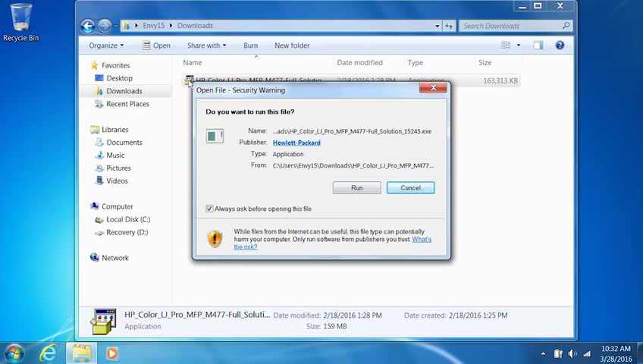Refresh the Downloads folder view
The width and height of the screenshot is (643, 364).
449,26
